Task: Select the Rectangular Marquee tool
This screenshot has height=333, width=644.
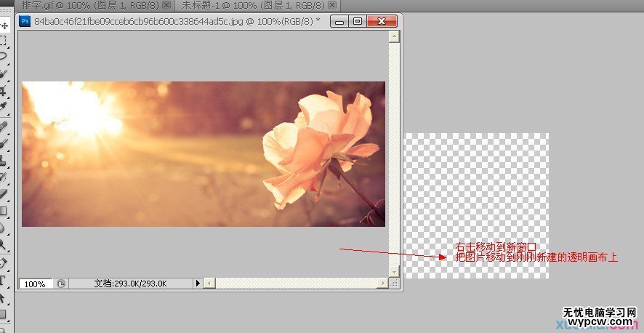Action: pos(4,40)
